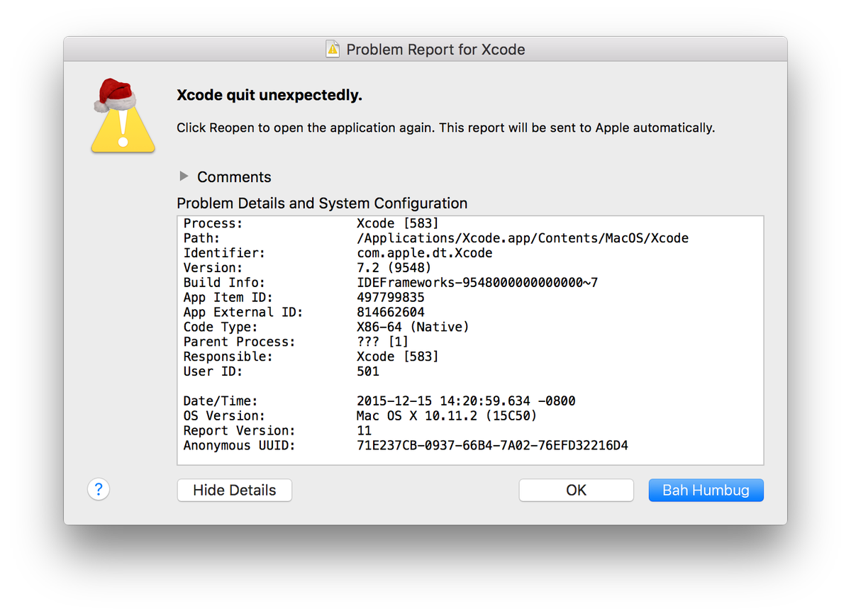Click the document icon in title bar
This screenshot has width=851, height=616.
pos(333,49)
